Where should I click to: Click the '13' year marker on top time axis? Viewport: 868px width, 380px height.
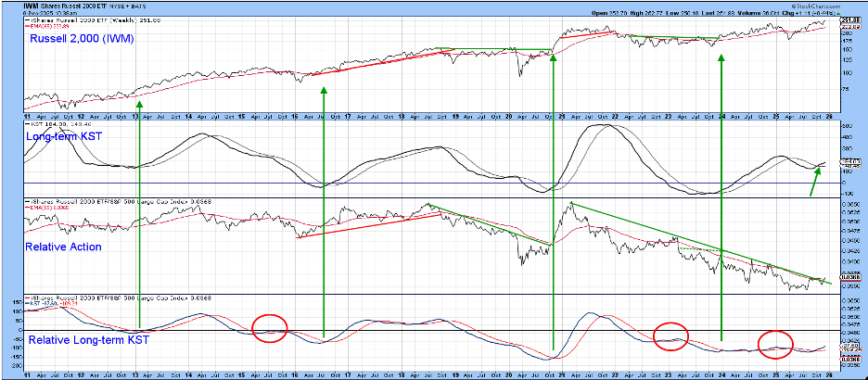click(137, 118)
